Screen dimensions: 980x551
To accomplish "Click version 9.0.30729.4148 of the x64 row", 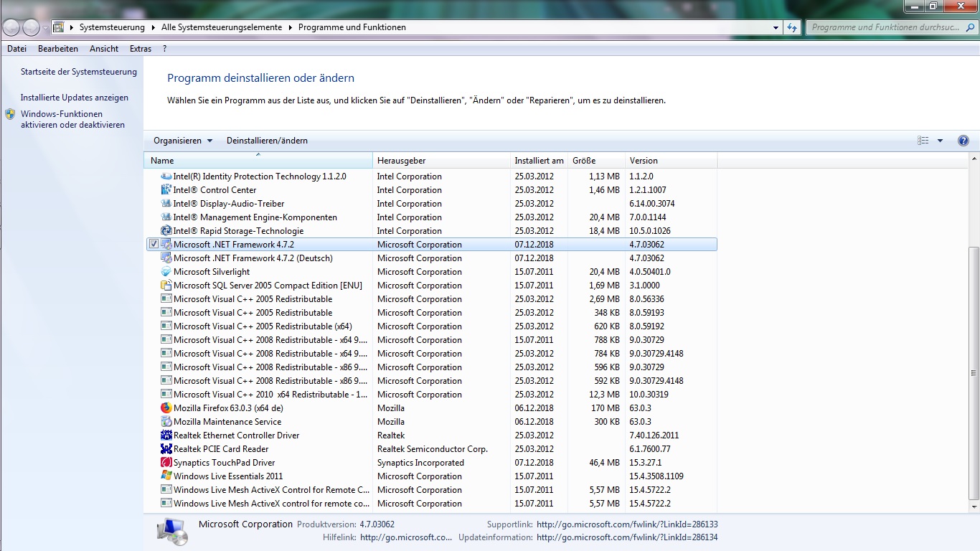I will [x=656, y=354].
